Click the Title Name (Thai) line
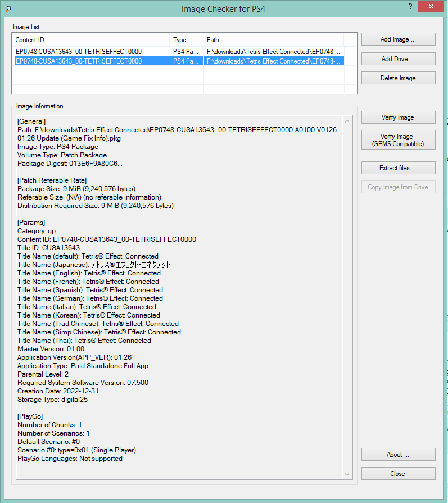The height and width of the screenshot is (503, 448). 84,341
